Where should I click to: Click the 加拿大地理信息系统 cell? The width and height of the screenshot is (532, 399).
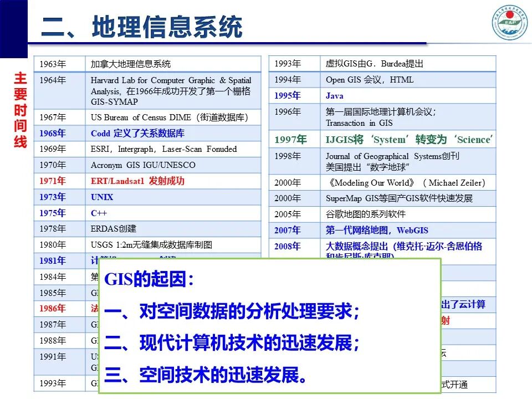pos(173,64)
